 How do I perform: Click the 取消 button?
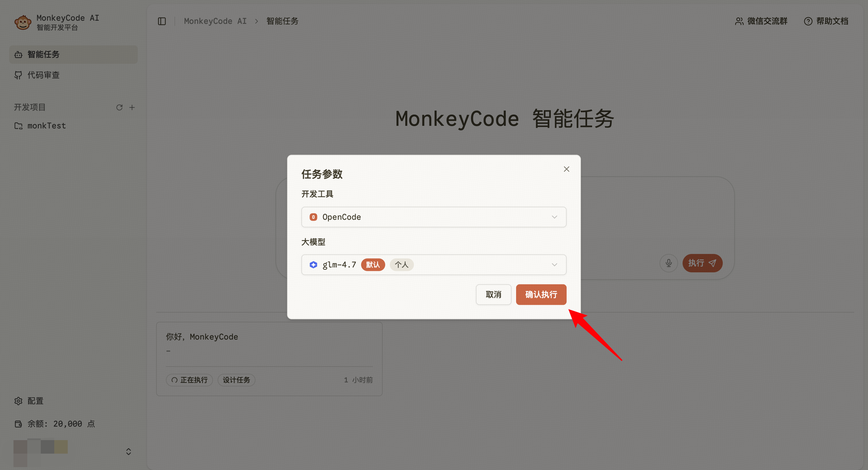coord(493,294)
